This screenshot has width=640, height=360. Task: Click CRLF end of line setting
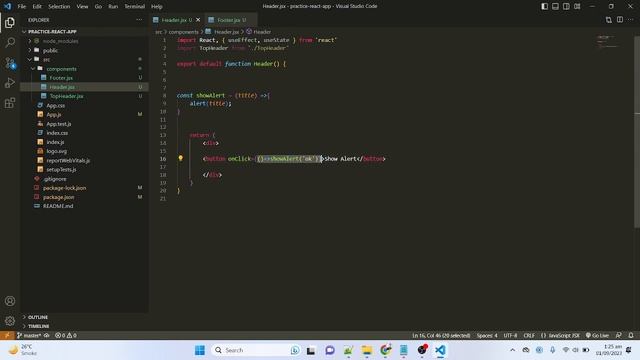[x=529, y=335]
